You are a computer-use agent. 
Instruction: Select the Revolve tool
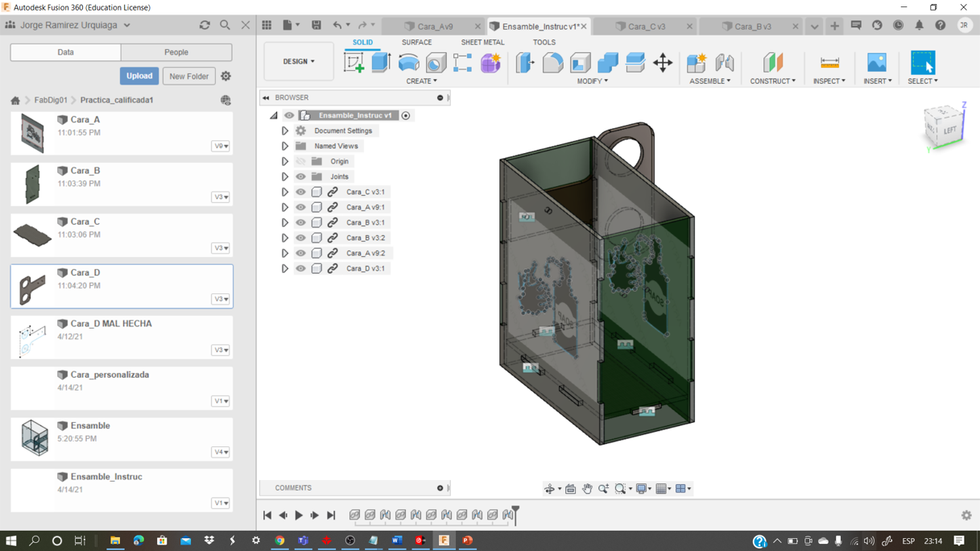click(x=408, y=63)
